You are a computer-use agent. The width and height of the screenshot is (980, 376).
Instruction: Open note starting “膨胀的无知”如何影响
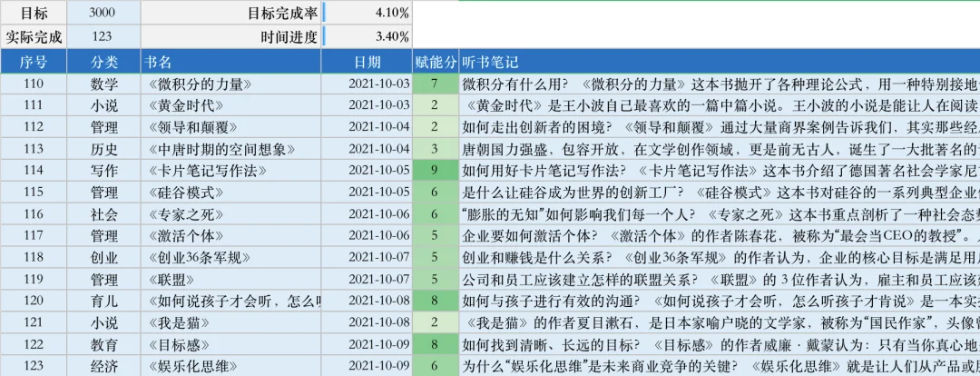pyautogui.click(x=720, y=214)
